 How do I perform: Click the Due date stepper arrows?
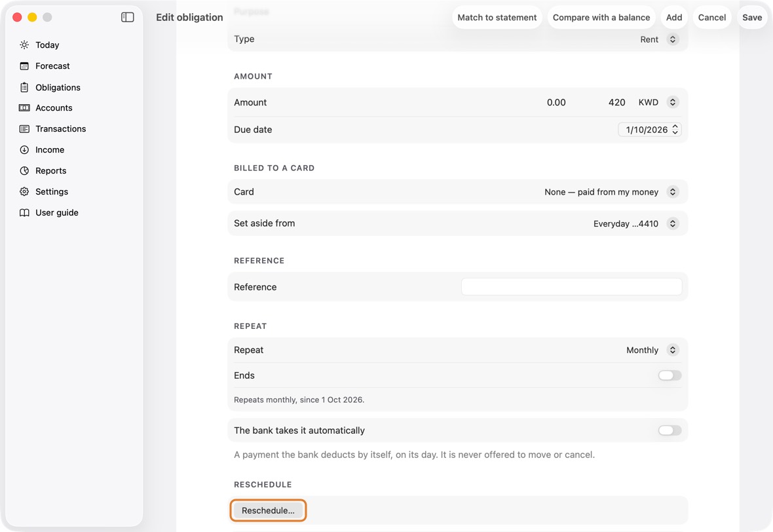click(x=675, y=130)
